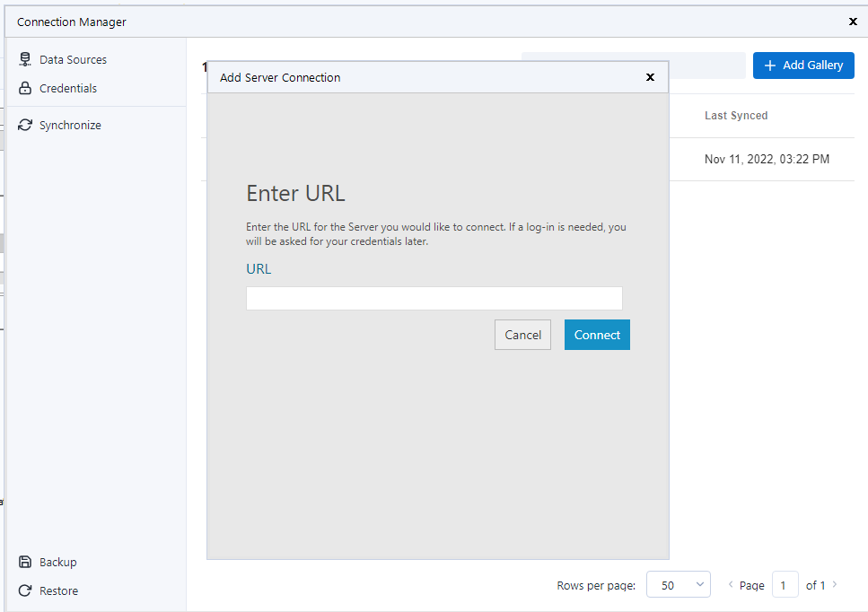Screen dimensions: 868x612
Task: Click the Backup save icon
Action: point(24,561)
